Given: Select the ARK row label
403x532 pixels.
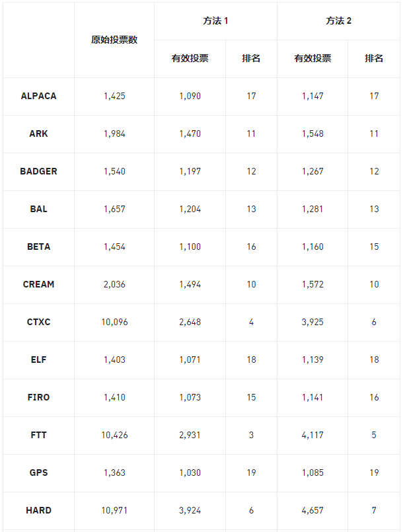Looking at the screenshot, I should click(x=38, y=133).
